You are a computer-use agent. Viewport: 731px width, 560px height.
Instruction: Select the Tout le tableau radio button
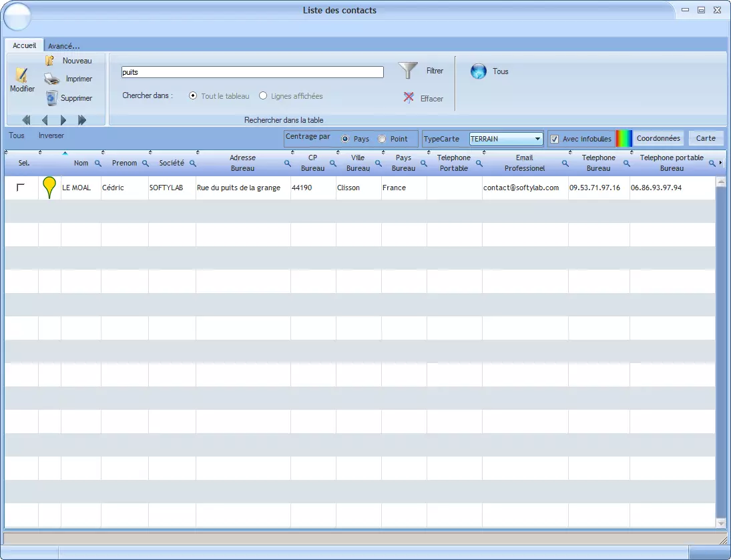pos(193,95)
